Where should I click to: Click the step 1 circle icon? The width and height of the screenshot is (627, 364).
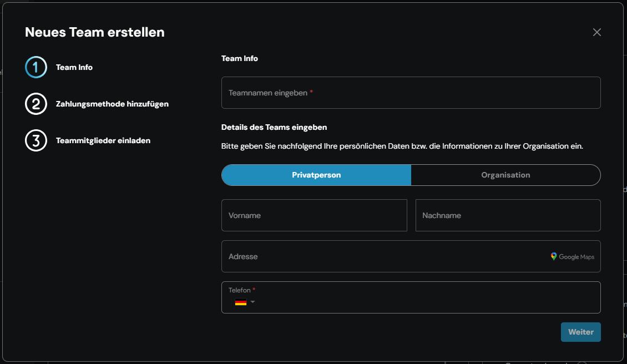(36, 67)
